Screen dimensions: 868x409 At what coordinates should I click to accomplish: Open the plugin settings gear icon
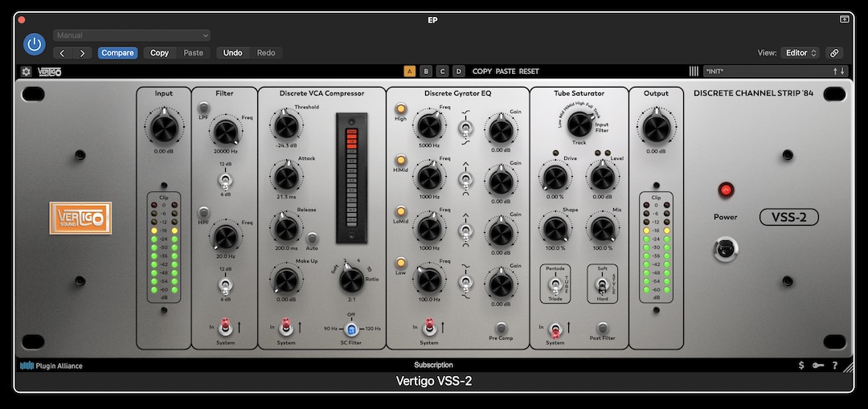tap(26, 72)
